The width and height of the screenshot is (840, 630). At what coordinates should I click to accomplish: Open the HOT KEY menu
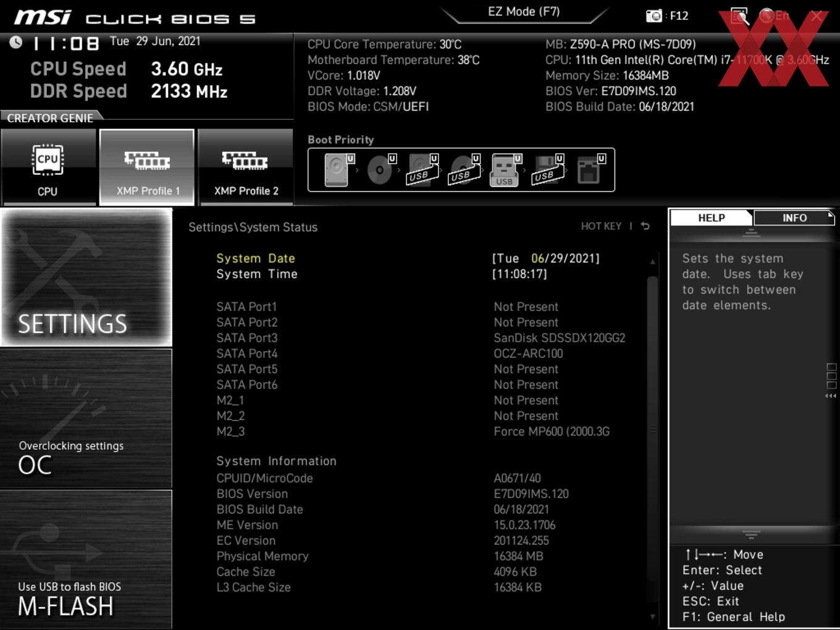601,226
